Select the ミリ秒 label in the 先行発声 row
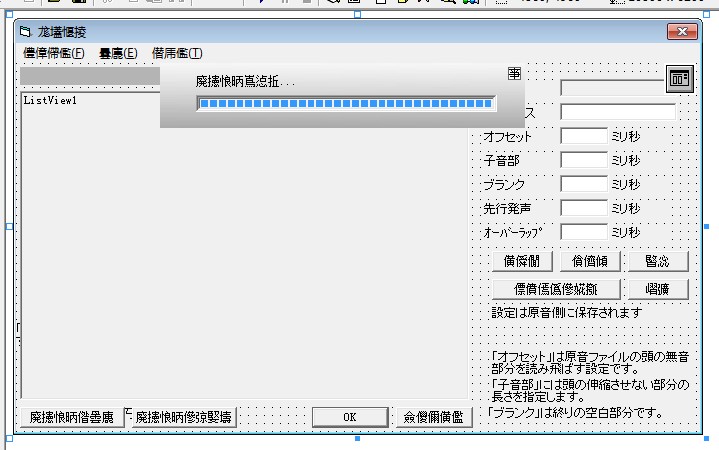Viewport: 719px width, 450px height. (626, 209)
